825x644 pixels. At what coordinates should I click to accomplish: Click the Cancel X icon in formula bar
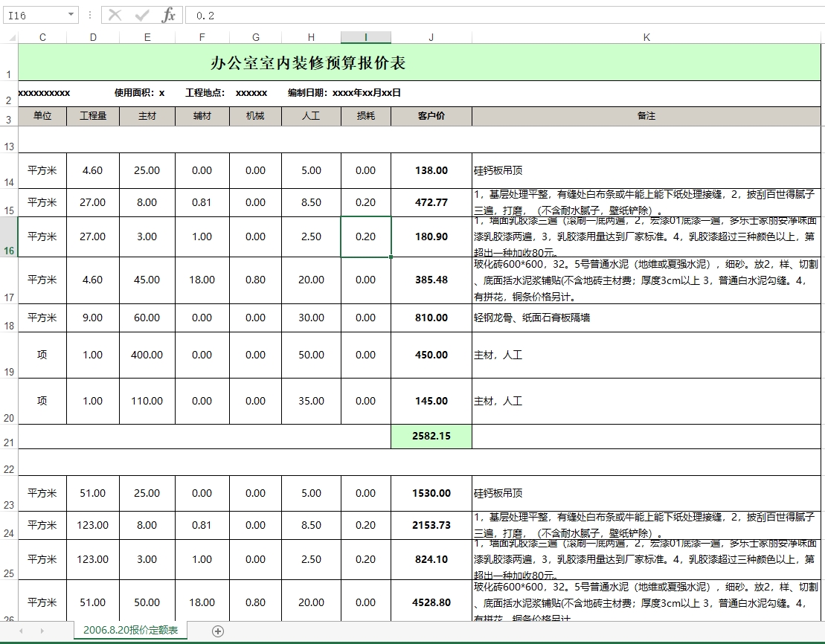(x=115, y=15)
